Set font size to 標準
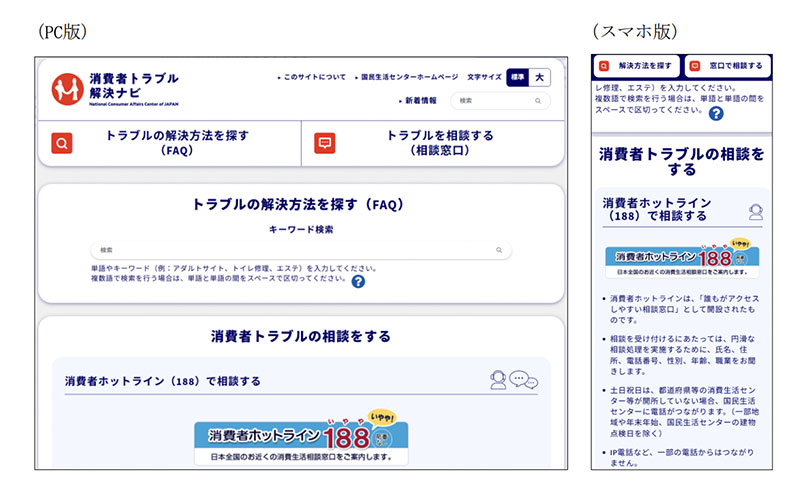The image size is (800, 499). coord(517,78)
